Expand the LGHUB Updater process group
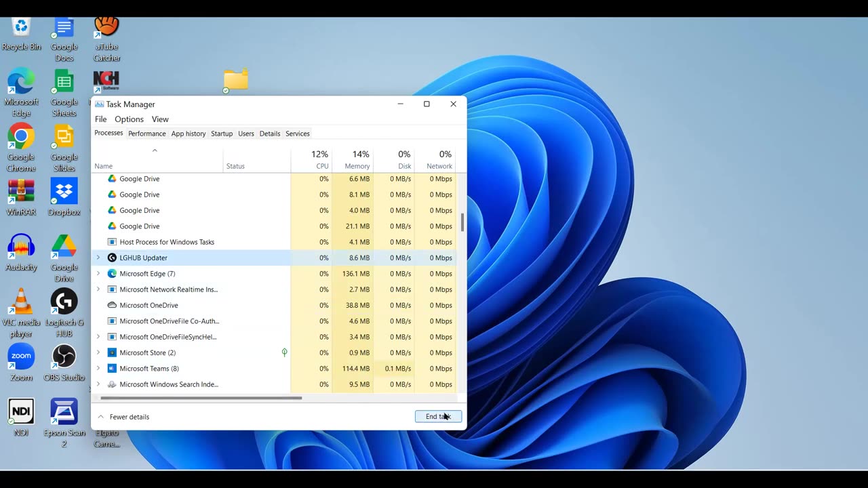The image size is (868, 488). (x=98, y=258)
